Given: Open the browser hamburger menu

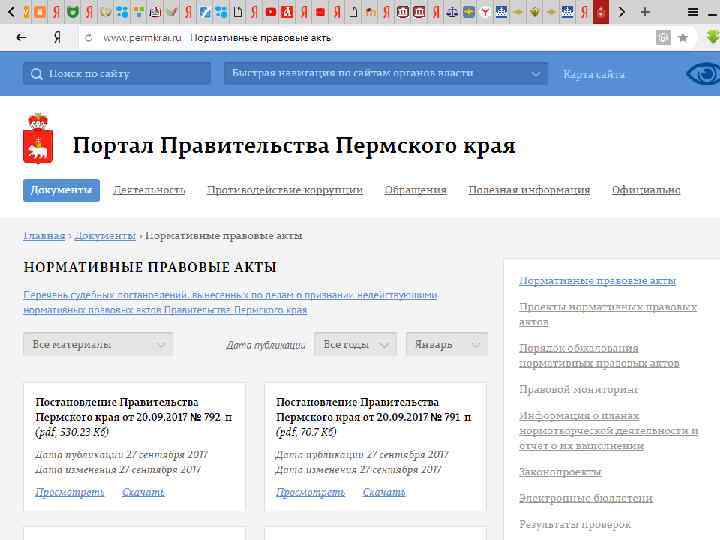Looking at the screenshot, I should tap(693, 12).
